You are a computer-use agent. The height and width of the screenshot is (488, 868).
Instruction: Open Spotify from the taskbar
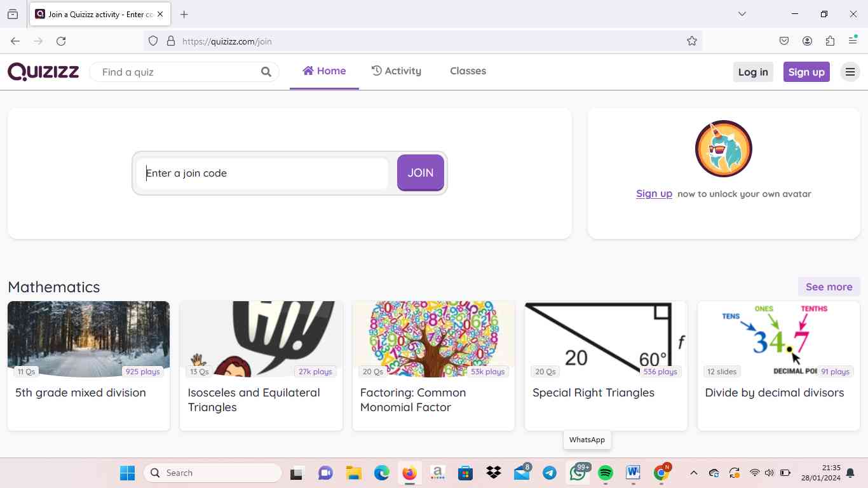point(606,473)
